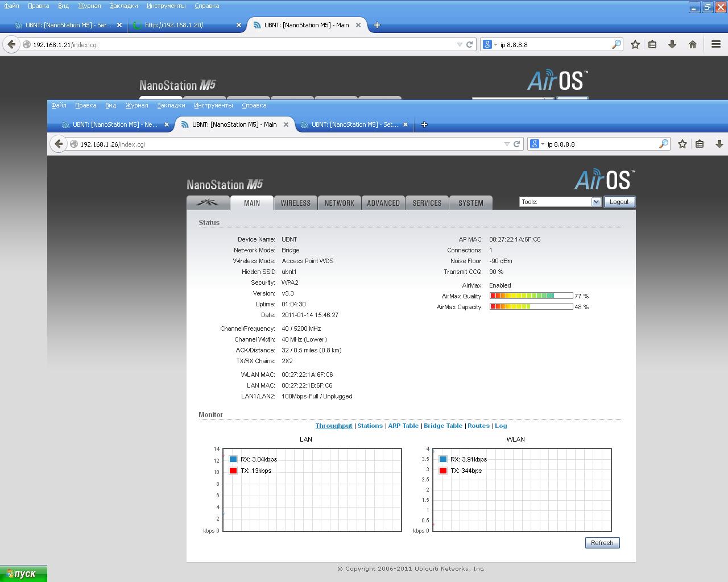Open the Routes link
Viewport: 728px width, 582px height.
478,426
